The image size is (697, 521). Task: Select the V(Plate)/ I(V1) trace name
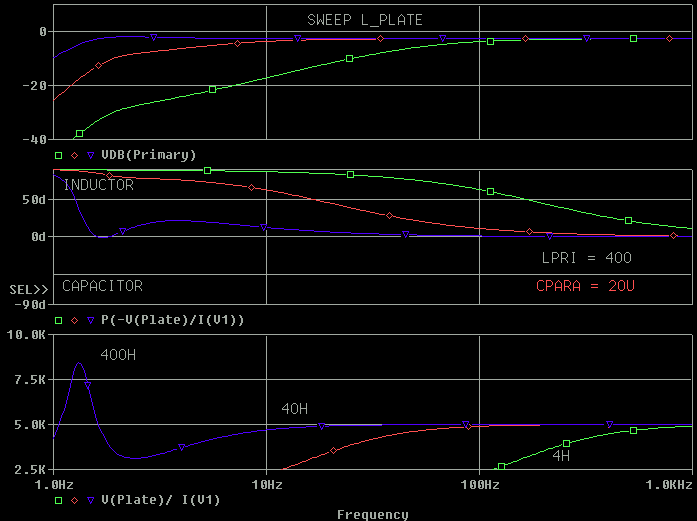tap(160, 499)
